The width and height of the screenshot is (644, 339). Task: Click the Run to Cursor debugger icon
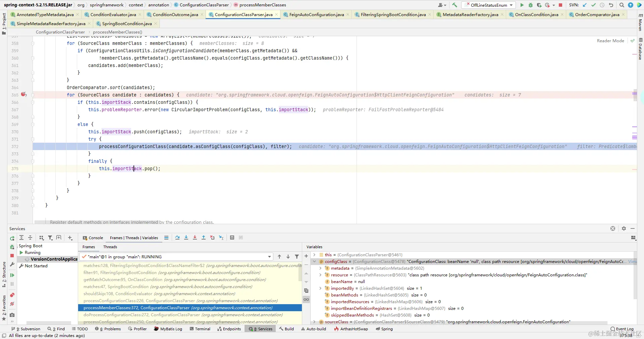pyautogui.click(x=221, y=238)
